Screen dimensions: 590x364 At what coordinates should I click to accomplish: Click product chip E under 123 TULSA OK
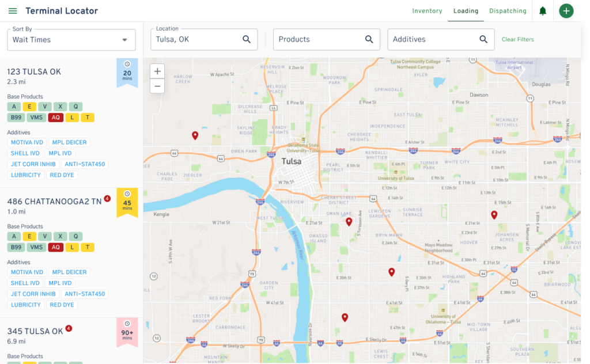29,107
